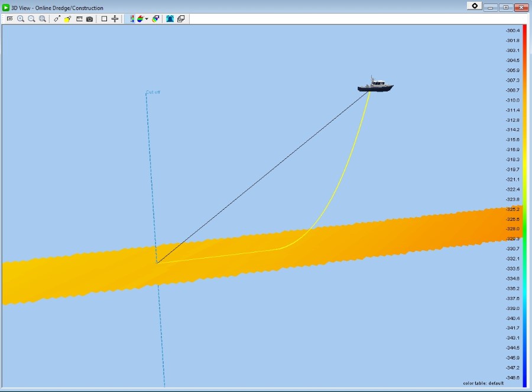Click the teal bell-shaped toolbar icon
This screenshot has height=392, width=532.
[x=170, y=19]
